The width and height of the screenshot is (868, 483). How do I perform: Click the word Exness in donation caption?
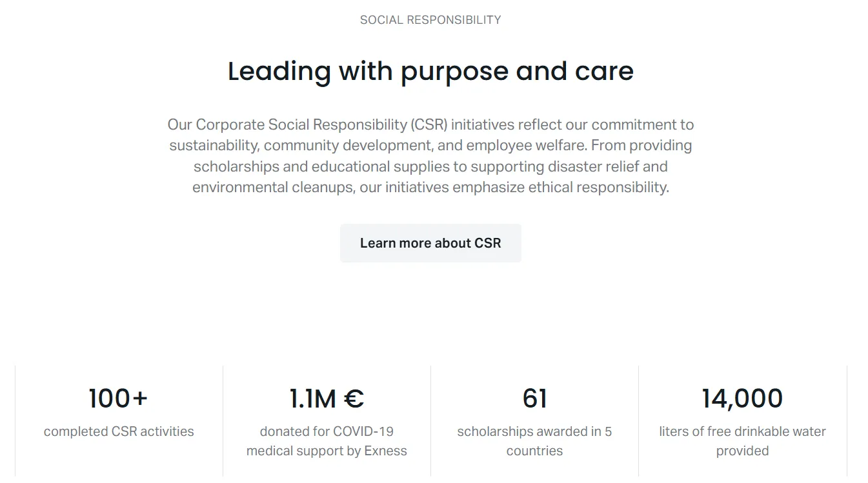[x=385, y=451]
